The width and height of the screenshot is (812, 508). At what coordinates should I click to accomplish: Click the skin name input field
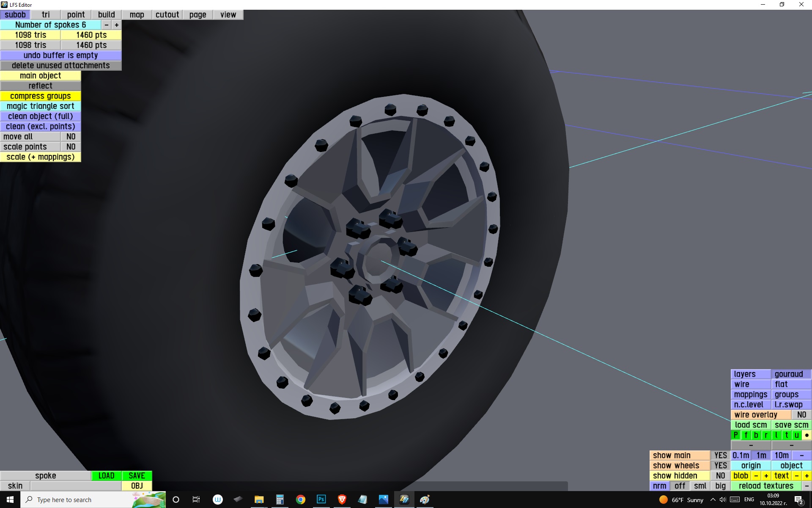(76, 486)
